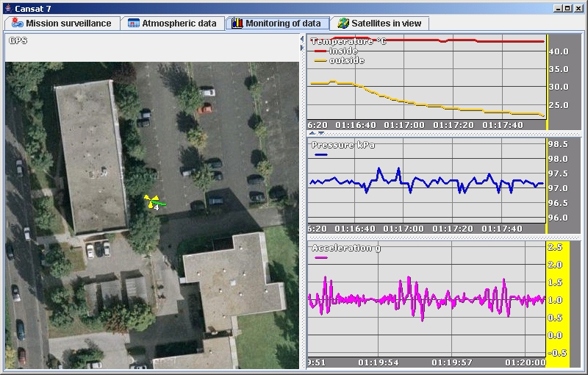Click the 97.5 pressure axis value
This screenshot has height=375, width=588.
[x=558, y=174]
